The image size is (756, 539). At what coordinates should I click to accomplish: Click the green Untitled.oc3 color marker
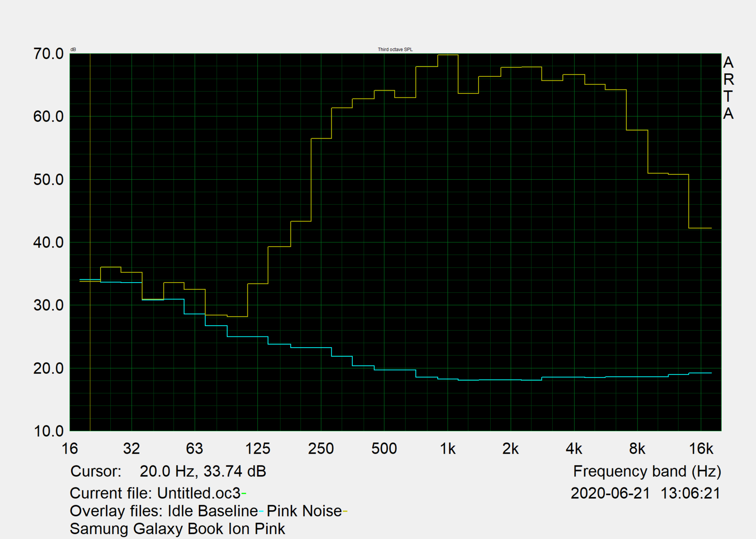click(x=244, y=494)
